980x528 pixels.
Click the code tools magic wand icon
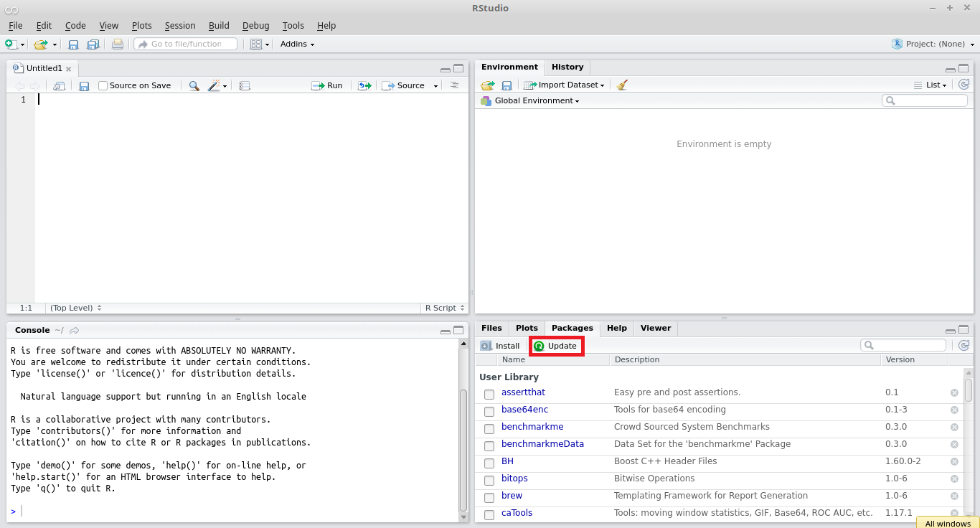tap(215, 85)
